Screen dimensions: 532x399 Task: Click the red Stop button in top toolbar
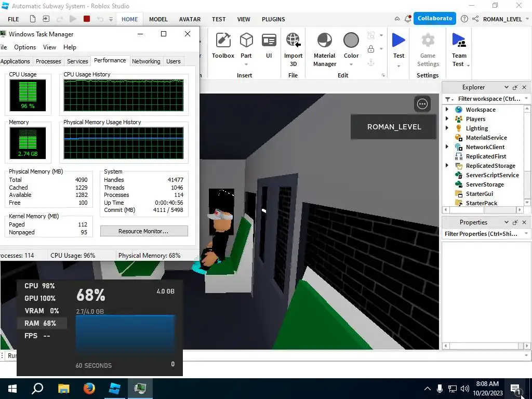point(87,19)
